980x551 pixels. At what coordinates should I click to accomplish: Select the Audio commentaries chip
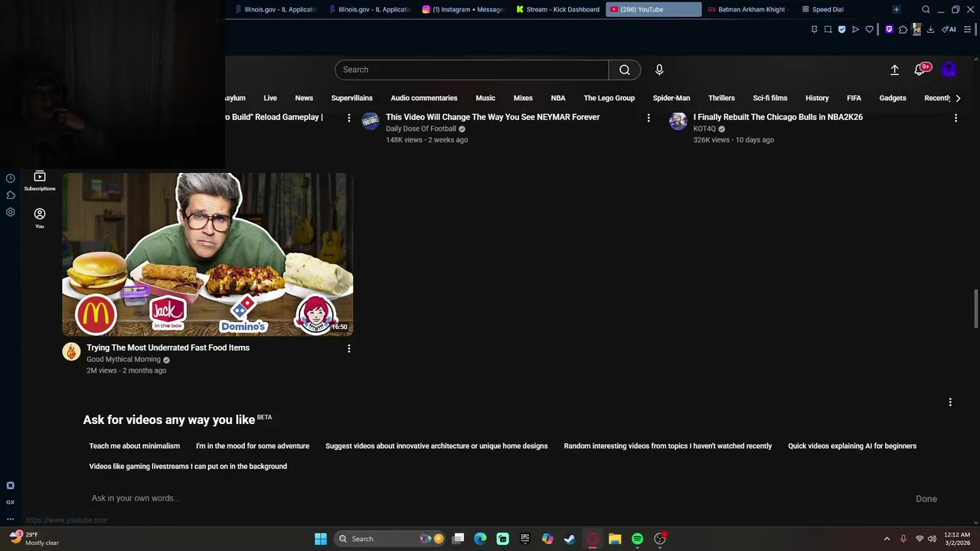(x=423, y=98)
